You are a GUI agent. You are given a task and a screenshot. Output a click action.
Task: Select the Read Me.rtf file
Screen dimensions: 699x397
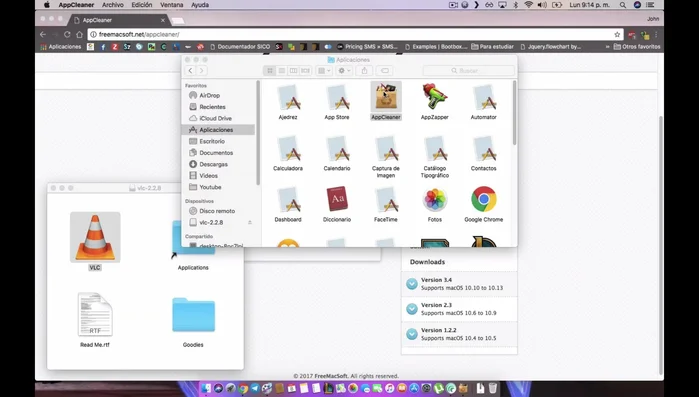click(95, 314)
